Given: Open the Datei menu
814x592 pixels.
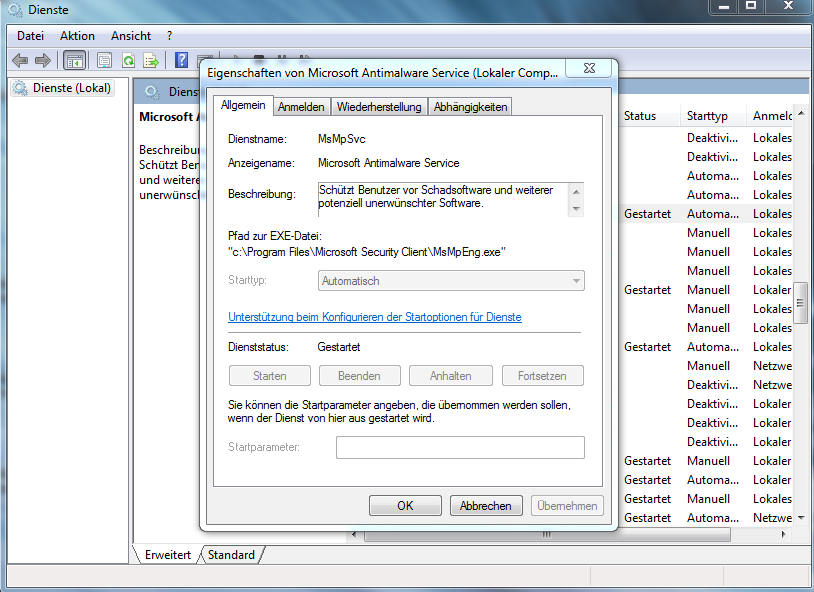Looking at the screenshot, I should point(30,36).
